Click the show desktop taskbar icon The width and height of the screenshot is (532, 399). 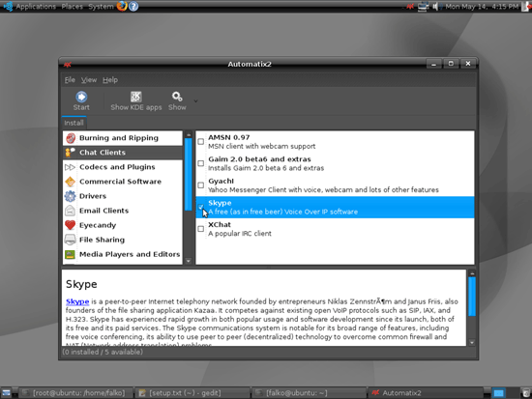tap(6, 393)
